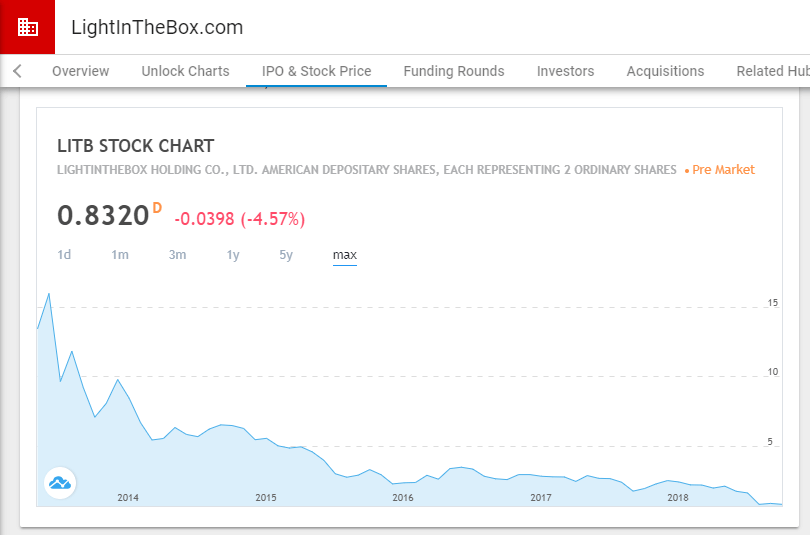Click the LightInTheBox.com page title

click(157, 27)
